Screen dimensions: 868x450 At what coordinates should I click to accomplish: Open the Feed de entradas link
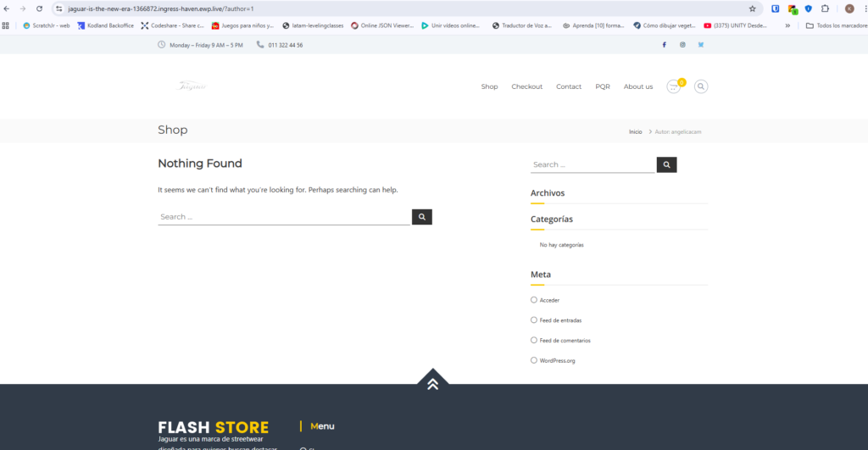pos(561,320)
